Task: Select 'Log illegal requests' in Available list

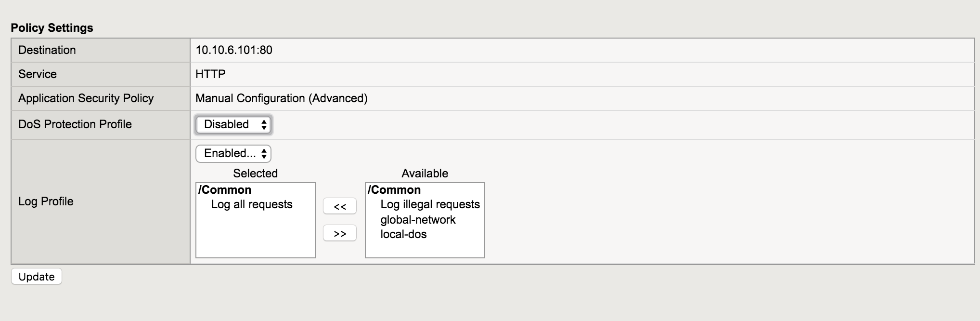Action: (x=430, y=204)
